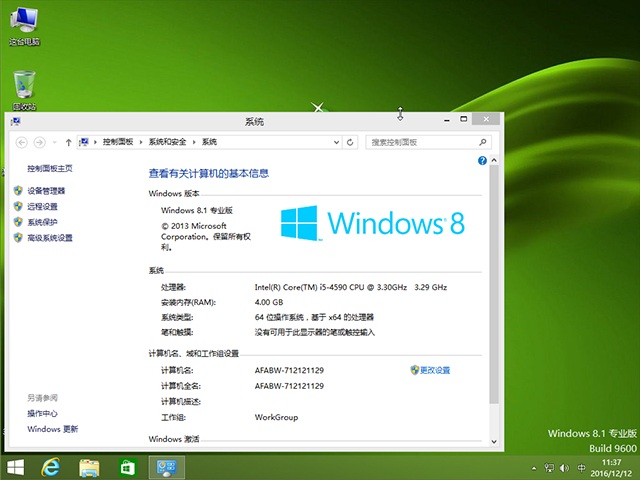Open 操作中心 link
The width and height of the screenshot is (640, 480).
[42, 413]
